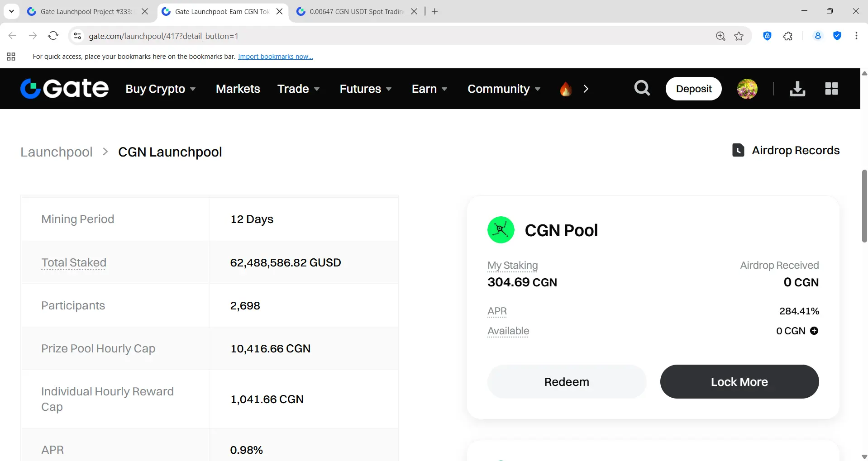The height and width of the screenshot is (461, 868).
Task: Click the 0.98% APR value
Action: point(247,450)
